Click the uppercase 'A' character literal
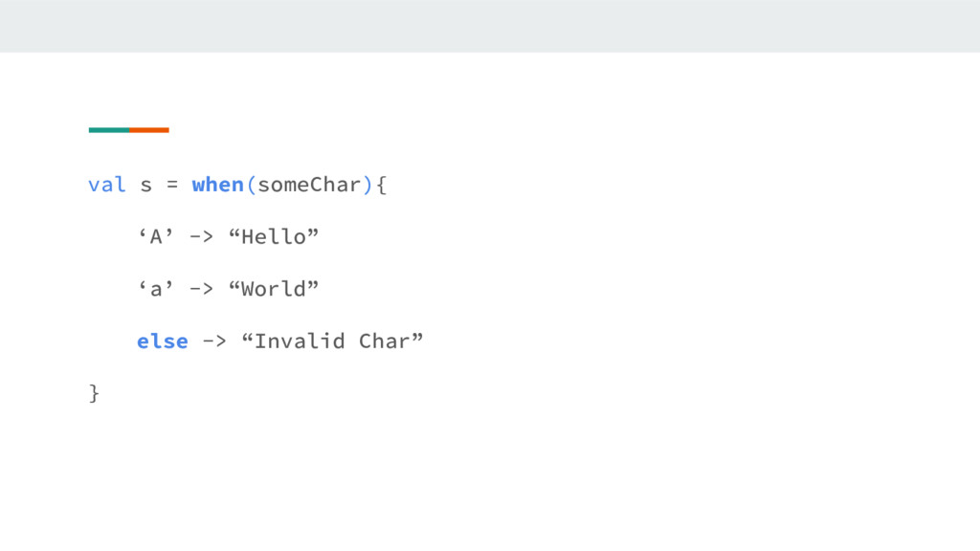 155,236
